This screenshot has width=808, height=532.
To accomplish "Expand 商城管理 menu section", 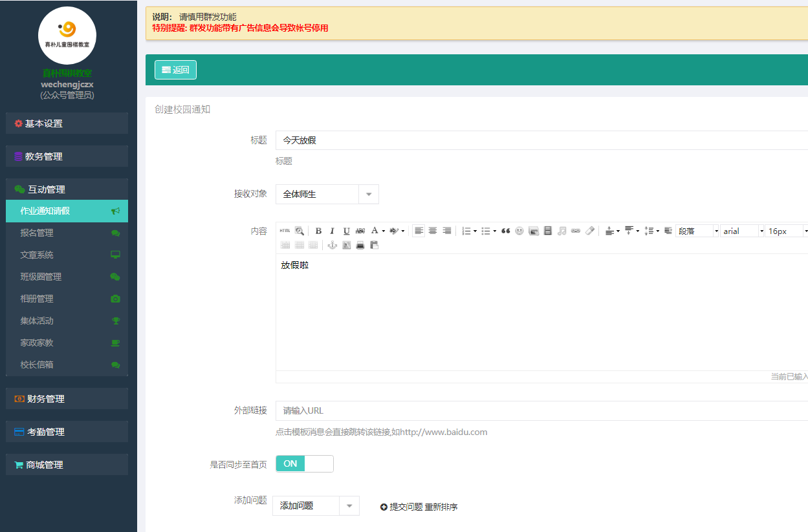I will pos(67,465).
